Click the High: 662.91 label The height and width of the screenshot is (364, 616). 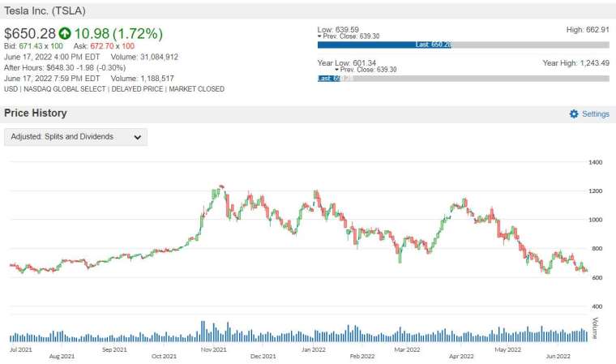(588, 29)
